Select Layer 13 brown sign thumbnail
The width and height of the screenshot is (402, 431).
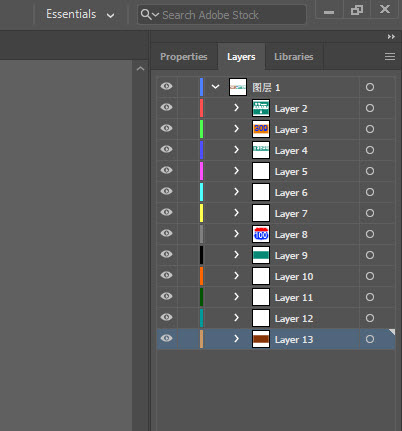coord(261,339)
